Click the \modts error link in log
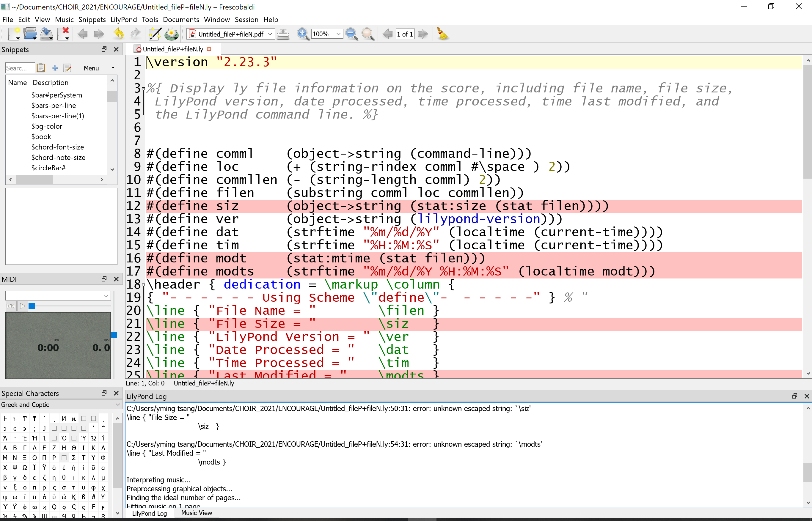The image size is (812, 521). pos(334,444)
